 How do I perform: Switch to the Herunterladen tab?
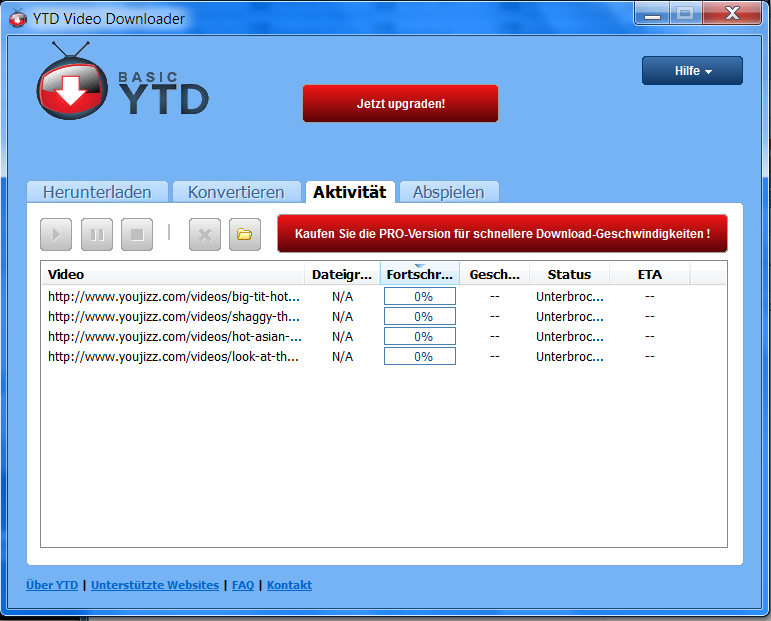(97, 192)
